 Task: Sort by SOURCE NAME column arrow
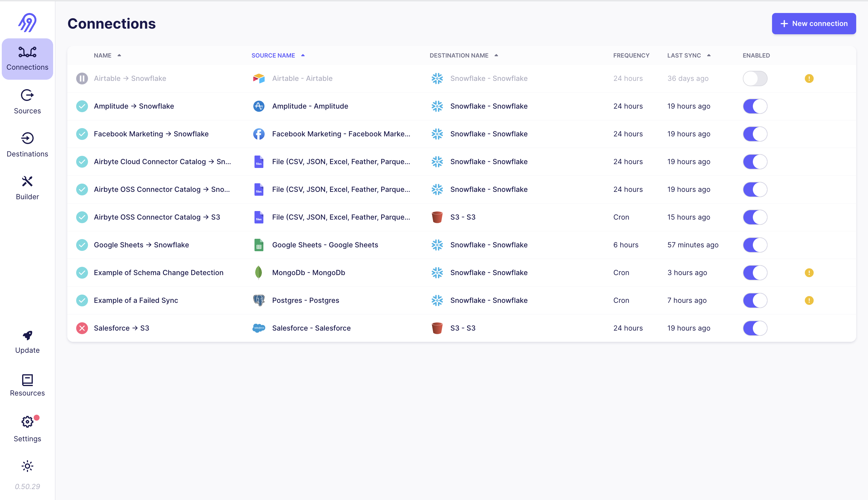[303, 55]
